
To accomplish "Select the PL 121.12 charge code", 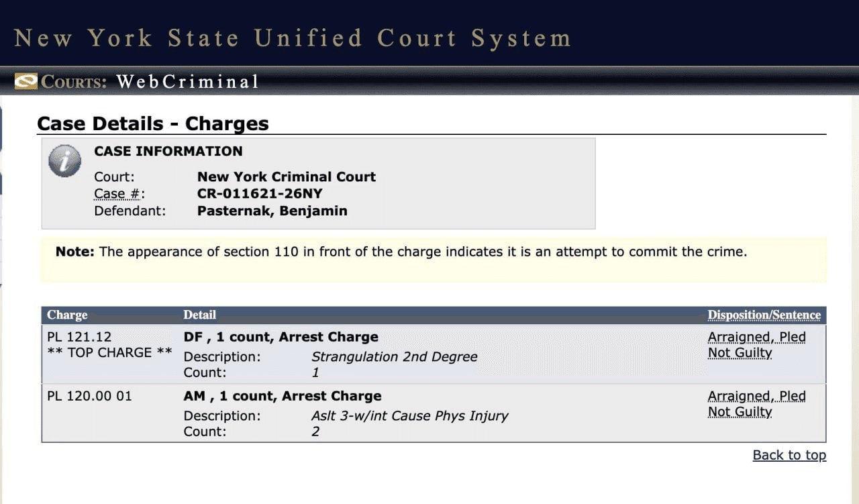I will (79, 337).
